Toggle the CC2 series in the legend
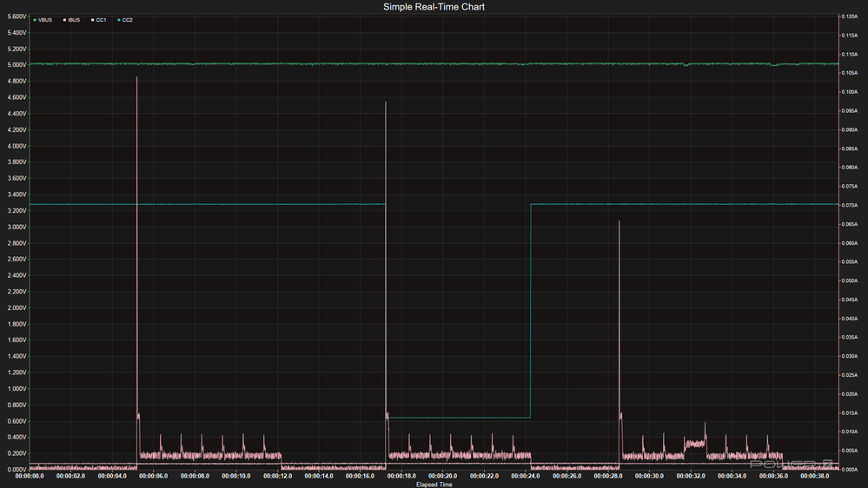 [125, 20]
